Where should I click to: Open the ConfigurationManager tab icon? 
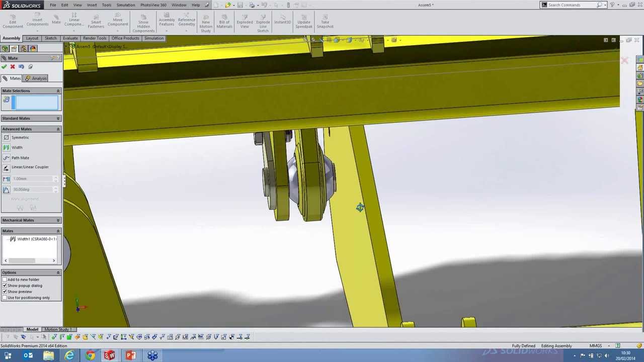(24, 48)
